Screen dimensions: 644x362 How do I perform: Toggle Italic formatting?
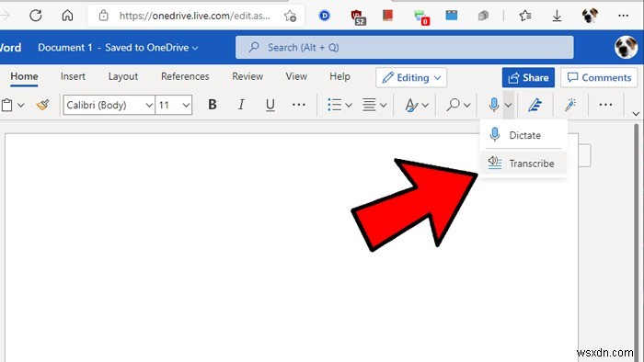(241, 105)
